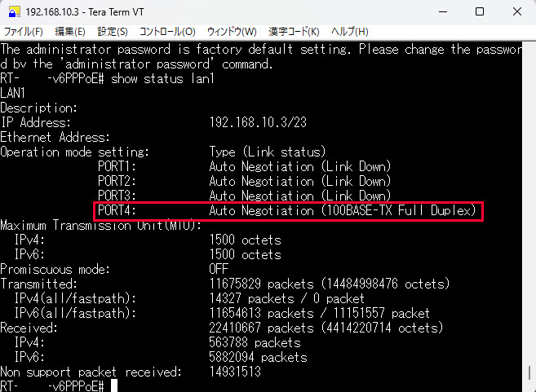The image size is (536, 392).
Task: Click the PORT3: label
Action: [x=117, y=196]
